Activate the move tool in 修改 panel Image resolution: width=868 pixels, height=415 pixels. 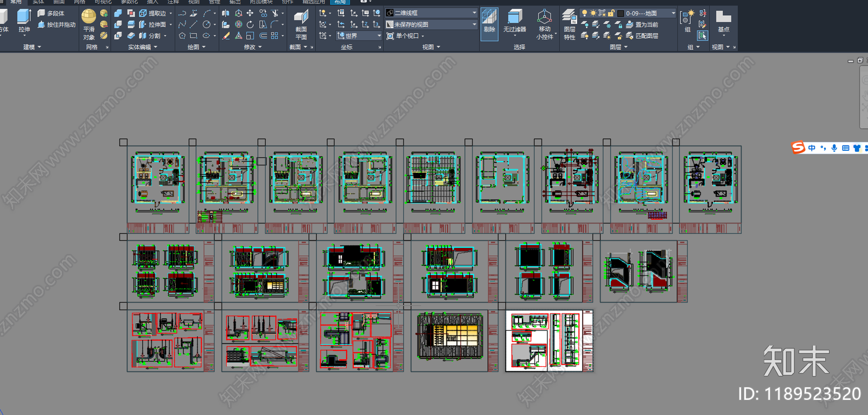250,13
